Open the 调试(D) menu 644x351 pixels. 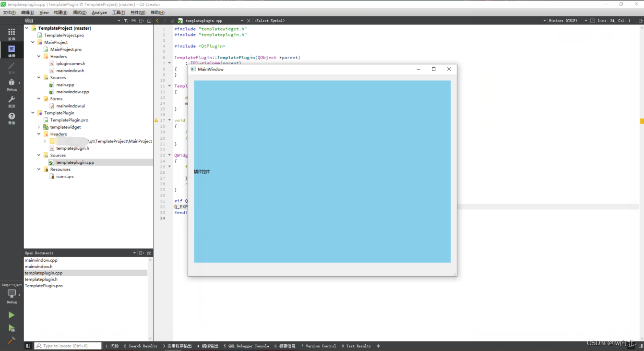(x=80, y=12)
